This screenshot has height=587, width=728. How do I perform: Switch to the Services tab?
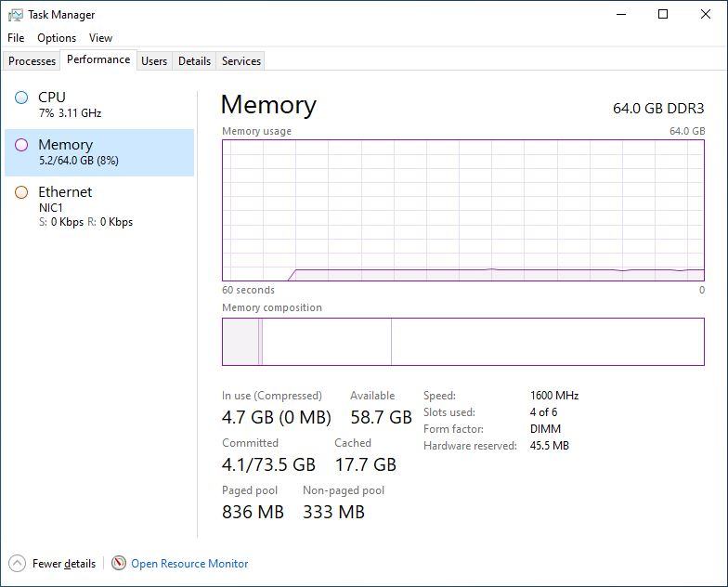coord(241,61)
